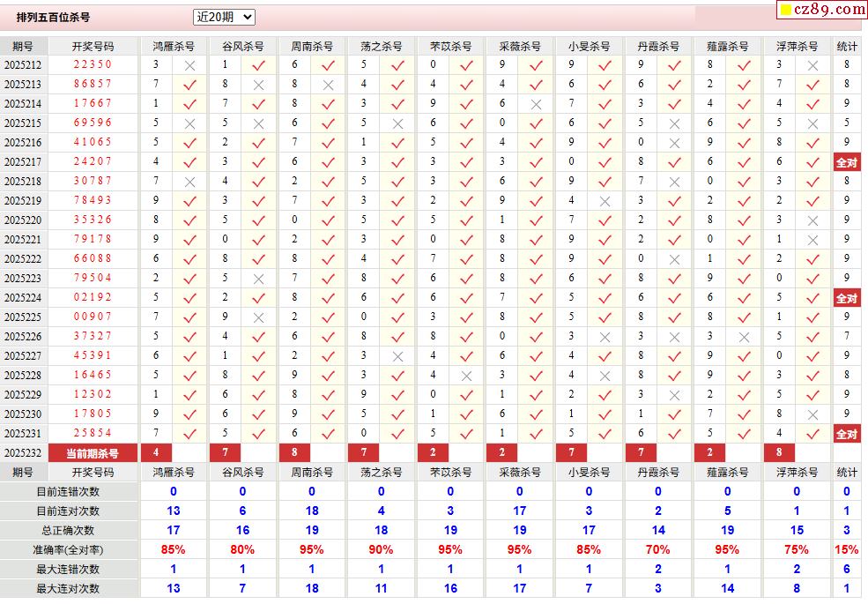Click the top 期号 column header
This screenshot has width=868, height=604.
23,47
